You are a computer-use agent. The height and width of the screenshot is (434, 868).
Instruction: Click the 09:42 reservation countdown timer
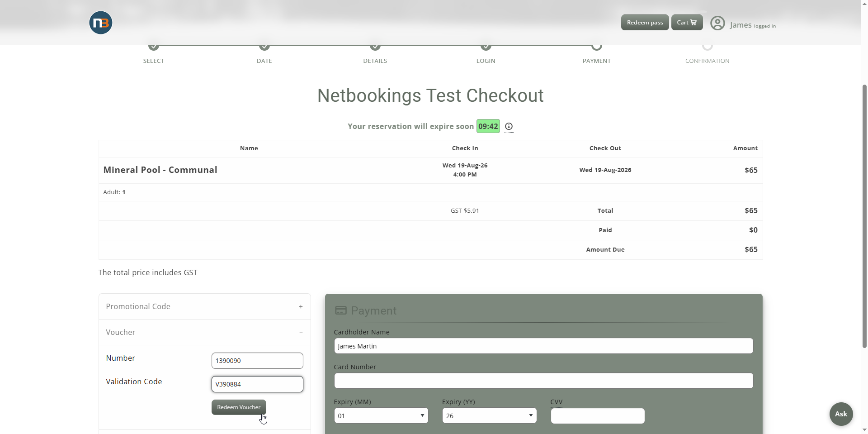(488, 126)
